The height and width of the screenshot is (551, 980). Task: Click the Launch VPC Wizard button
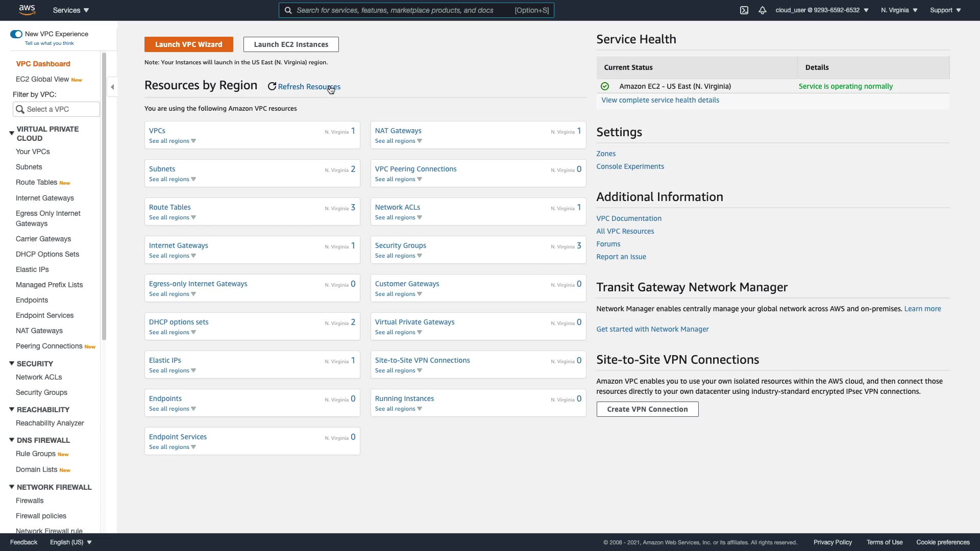coord(188,44)
